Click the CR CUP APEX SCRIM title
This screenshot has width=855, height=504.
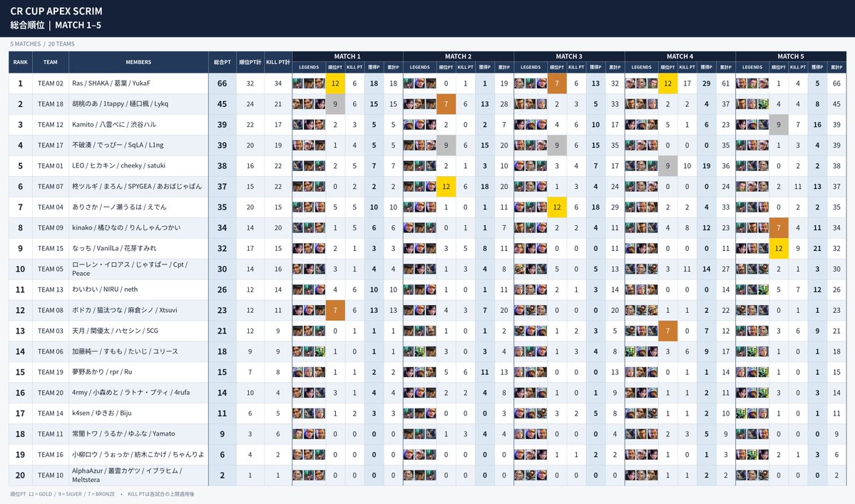(56, 11)
